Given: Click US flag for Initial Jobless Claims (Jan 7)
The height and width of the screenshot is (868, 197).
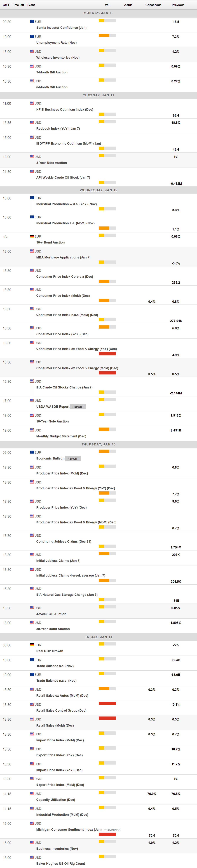Looking at the screenshot, I should (x=32, y=554).
